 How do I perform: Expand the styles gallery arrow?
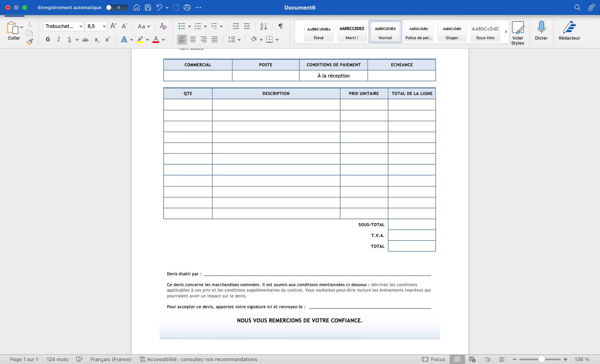point(506,31)
